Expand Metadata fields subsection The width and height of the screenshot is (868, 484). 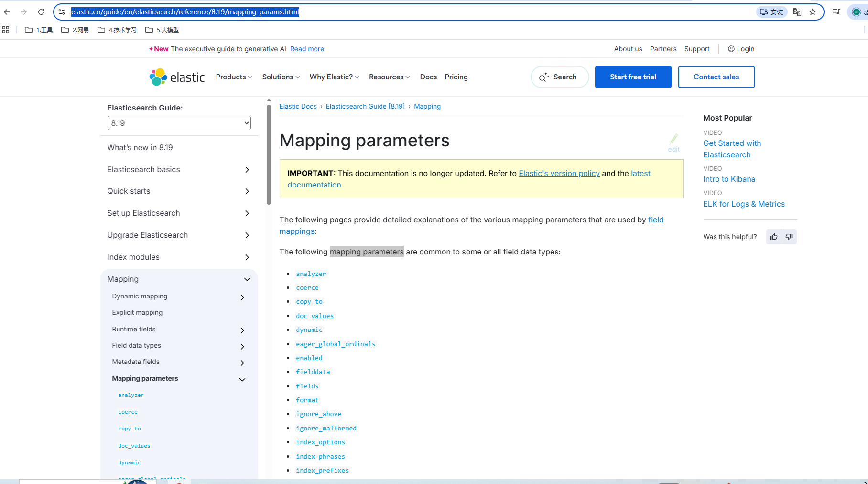[x=242, y=363]
